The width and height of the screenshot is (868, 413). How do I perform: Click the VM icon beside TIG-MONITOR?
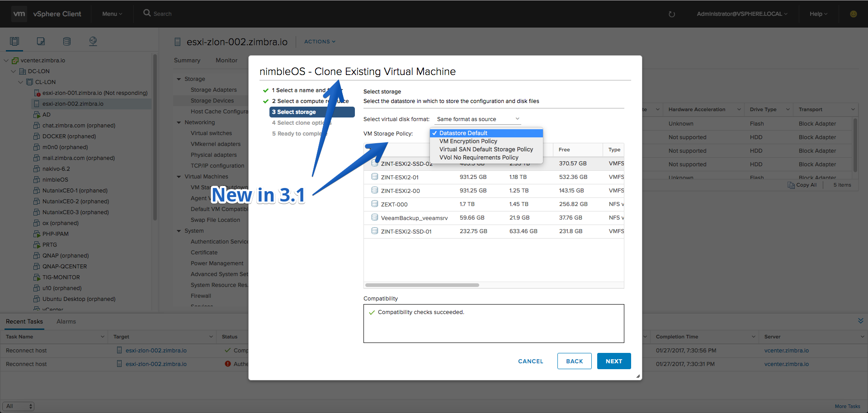[x=37, y=277]
